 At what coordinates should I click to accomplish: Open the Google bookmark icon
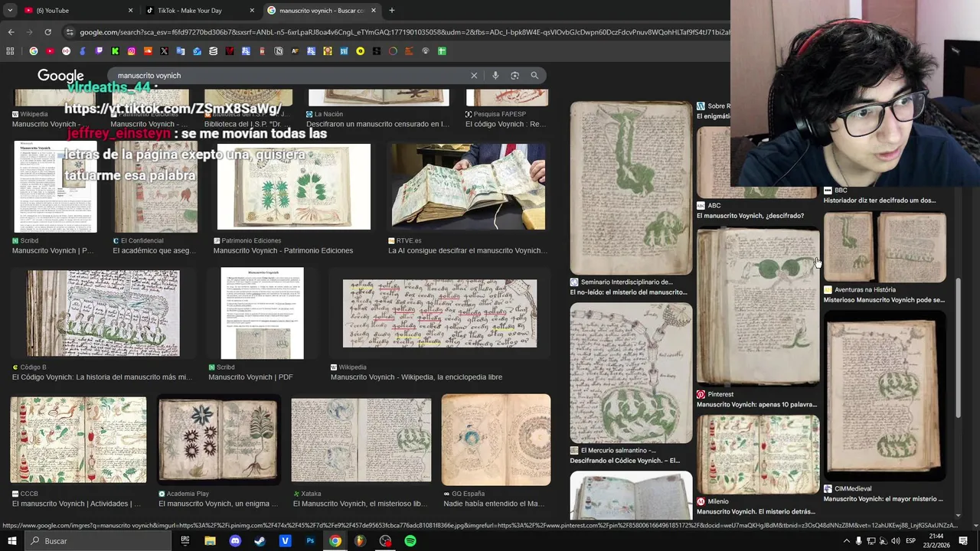(34, 51)
